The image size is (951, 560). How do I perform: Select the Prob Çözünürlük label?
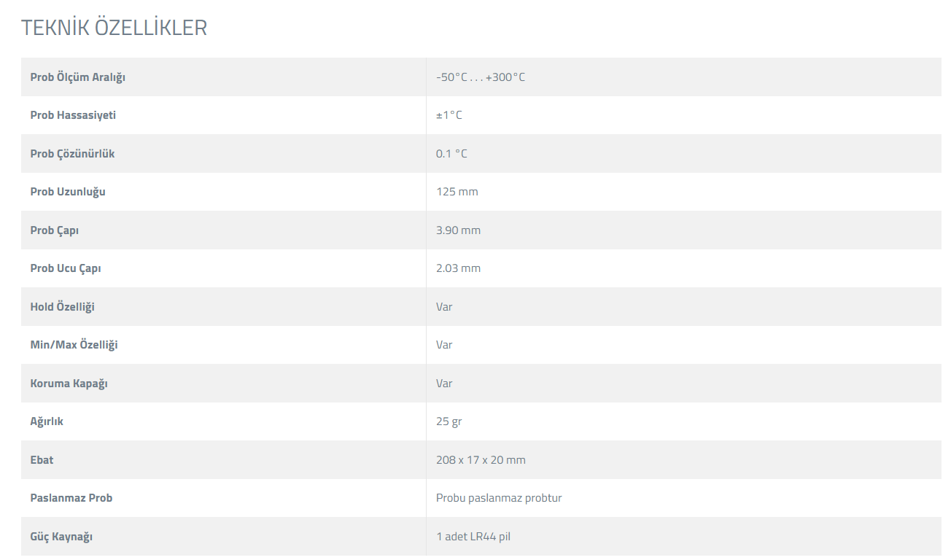tap(72, 154)
